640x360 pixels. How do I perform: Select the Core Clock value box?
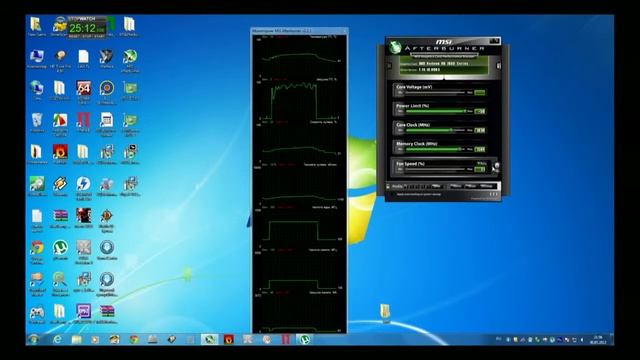(480, 130)
